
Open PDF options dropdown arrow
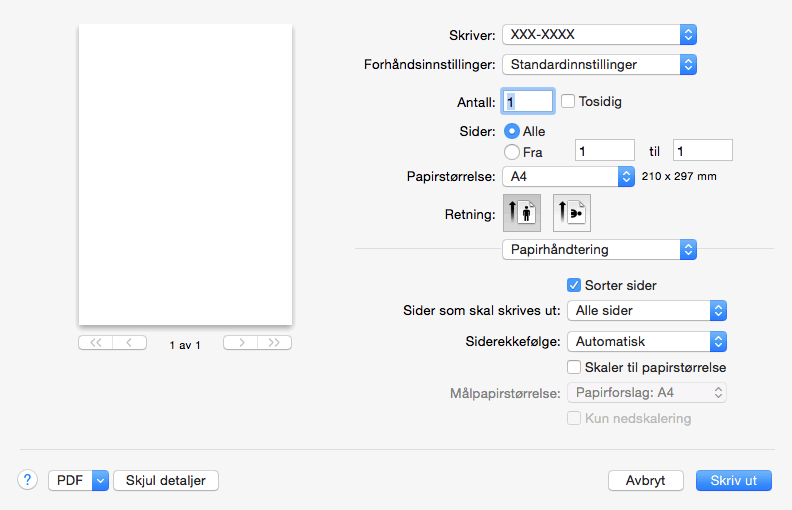(99, 480)
